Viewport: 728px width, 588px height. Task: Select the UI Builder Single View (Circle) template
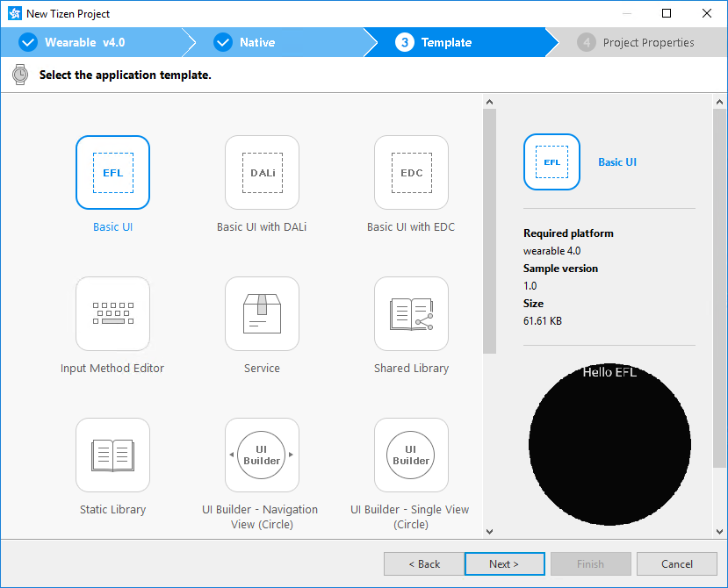coord(411,455)
